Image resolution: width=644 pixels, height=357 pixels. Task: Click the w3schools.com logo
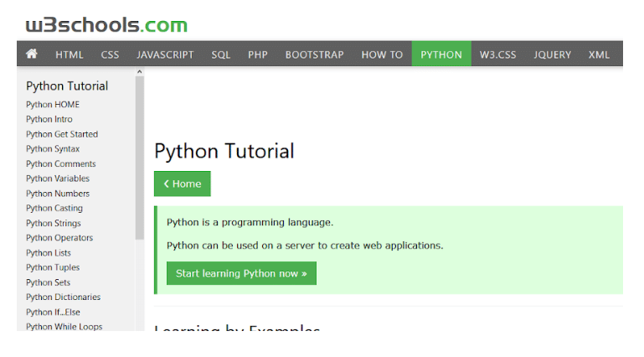106,25
